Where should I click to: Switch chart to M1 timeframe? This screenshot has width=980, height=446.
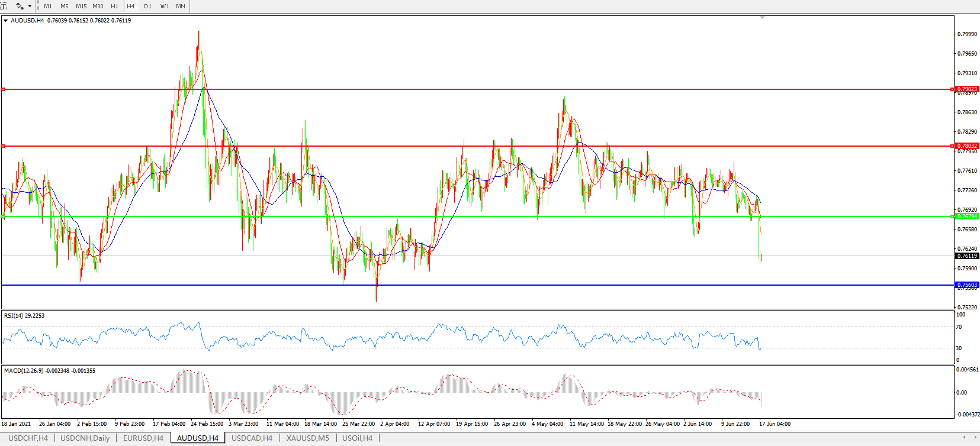[x=48, y=7]
